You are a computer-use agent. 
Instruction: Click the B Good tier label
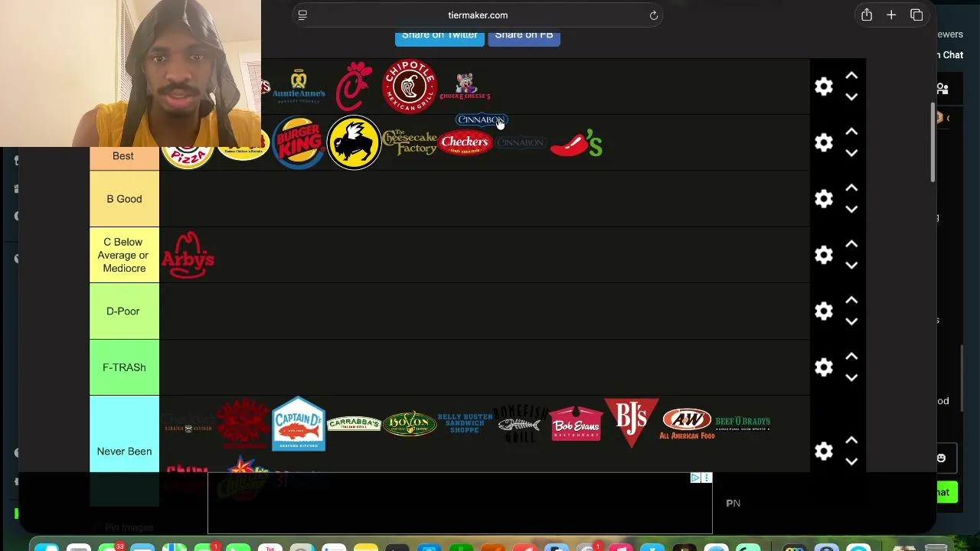[124, 199]
